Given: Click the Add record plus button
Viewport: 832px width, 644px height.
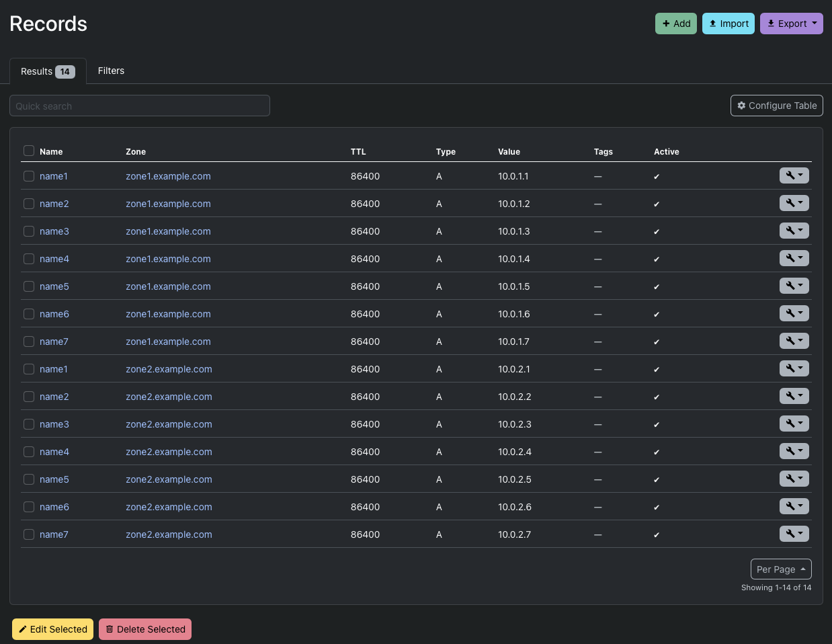Looking at the screenshot, I should coord(675,24).
